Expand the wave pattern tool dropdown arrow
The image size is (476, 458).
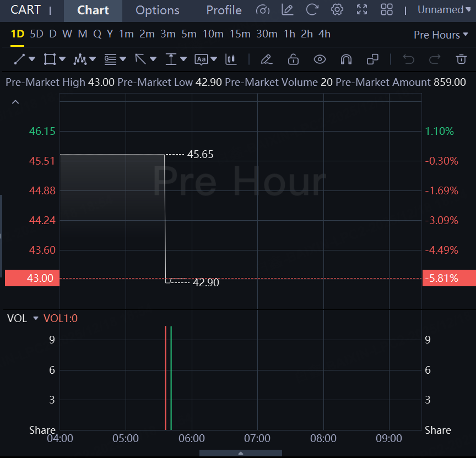pyautogui.click(x=93, y=59)
